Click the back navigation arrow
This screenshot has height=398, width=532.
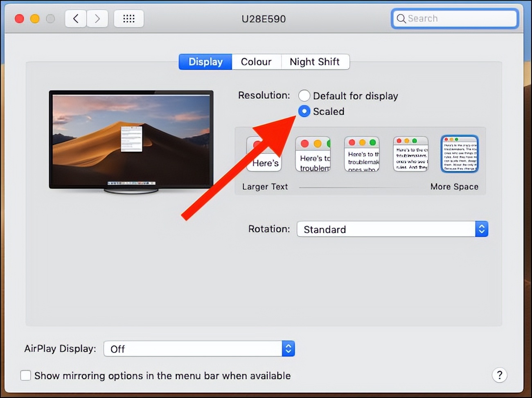pyautogui.click(x=75, y=18)
